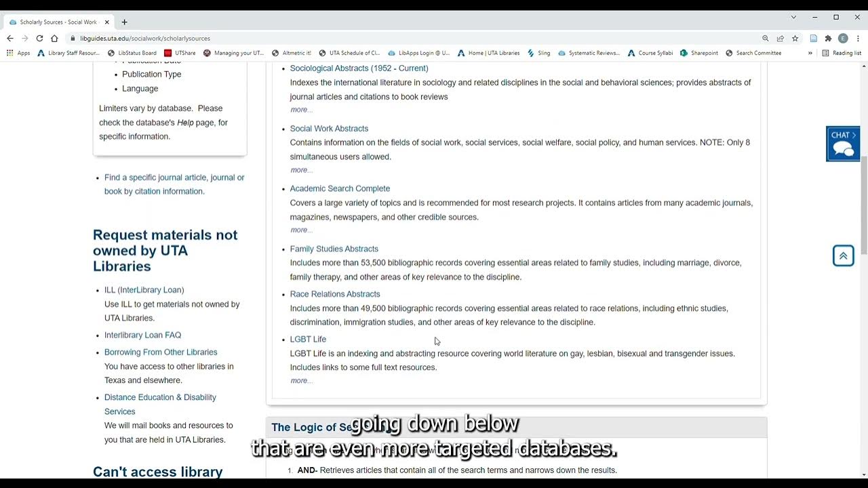Share this page via the share icon
This screenshot has height=488, width=868.
click(781, 39)
